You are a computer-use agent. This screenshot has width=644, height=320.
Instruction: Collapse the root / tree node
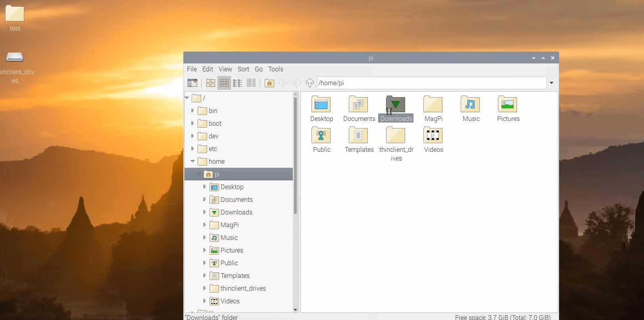click(x=187, y=98)
